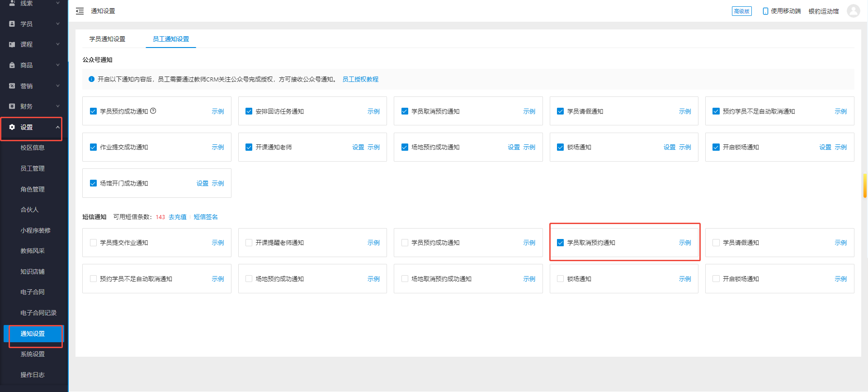Click 示例 for 预约学员不足自动取消通知 SMS
Viewport: 868px width, 392px height.
(x=218, y=279)
